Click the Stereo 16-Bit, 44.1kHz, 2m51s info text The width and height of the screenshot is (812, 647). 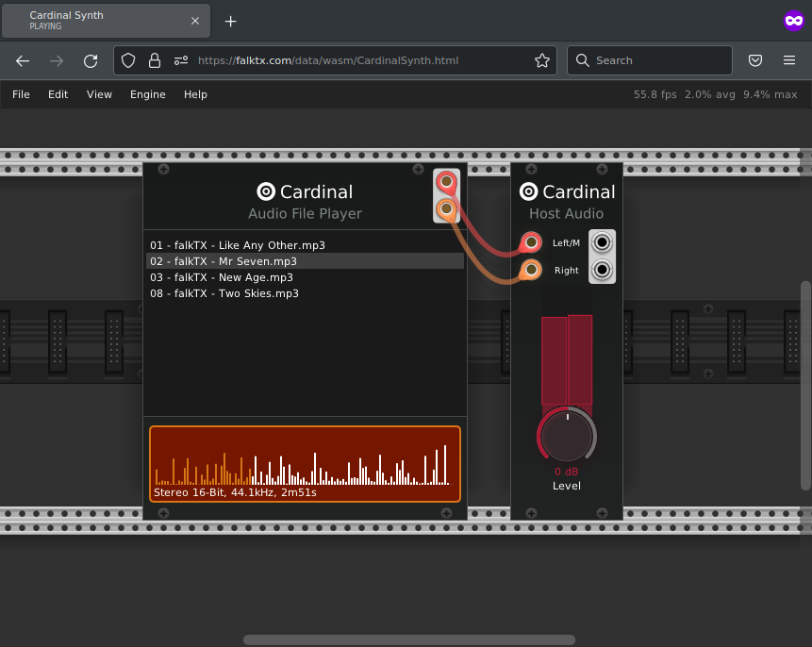tap(235, 492)
